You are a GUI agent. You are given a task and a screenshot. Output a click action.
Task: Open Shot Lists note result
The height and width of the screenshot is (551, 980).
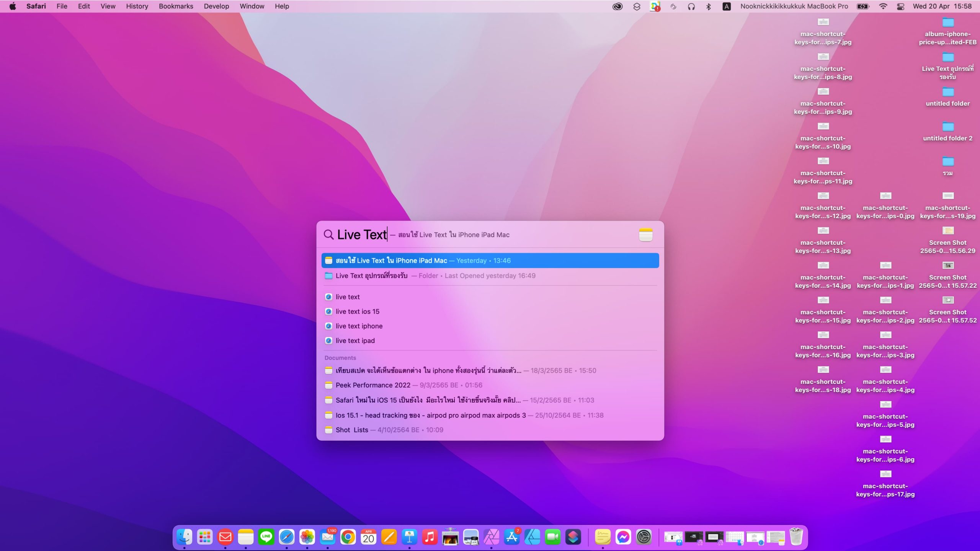coord(351,430)
